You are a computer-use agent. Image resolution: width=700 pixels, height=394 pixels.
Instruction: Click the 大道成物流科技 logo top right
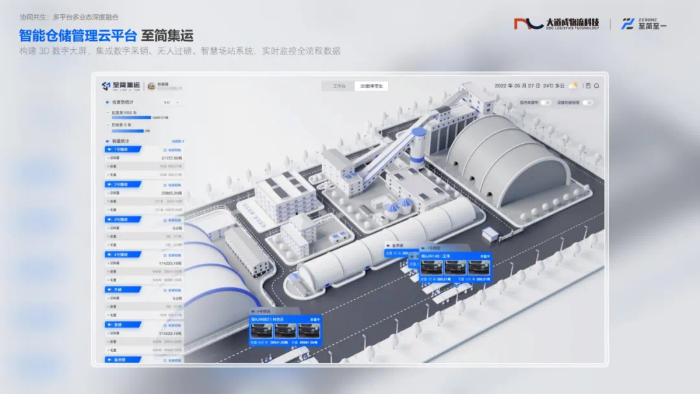tap(556, 24)
